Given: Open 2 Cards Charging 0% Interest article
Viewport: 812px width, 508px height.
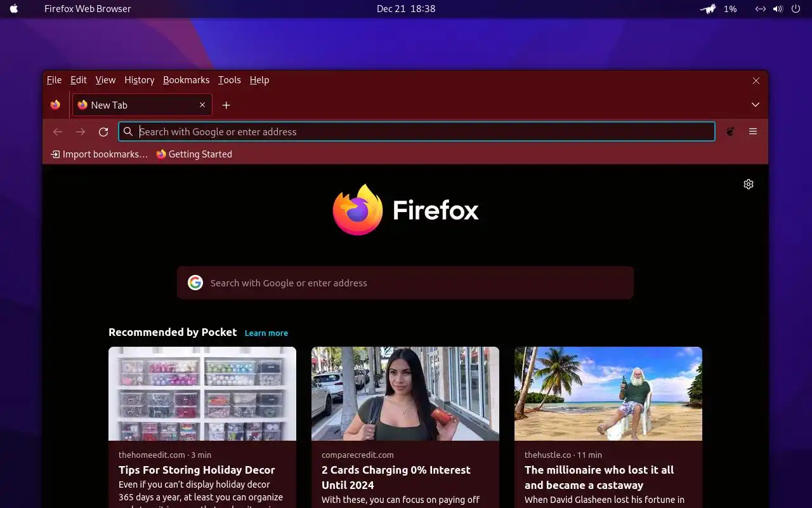Looking at the screenshot, I should point(396,478).
